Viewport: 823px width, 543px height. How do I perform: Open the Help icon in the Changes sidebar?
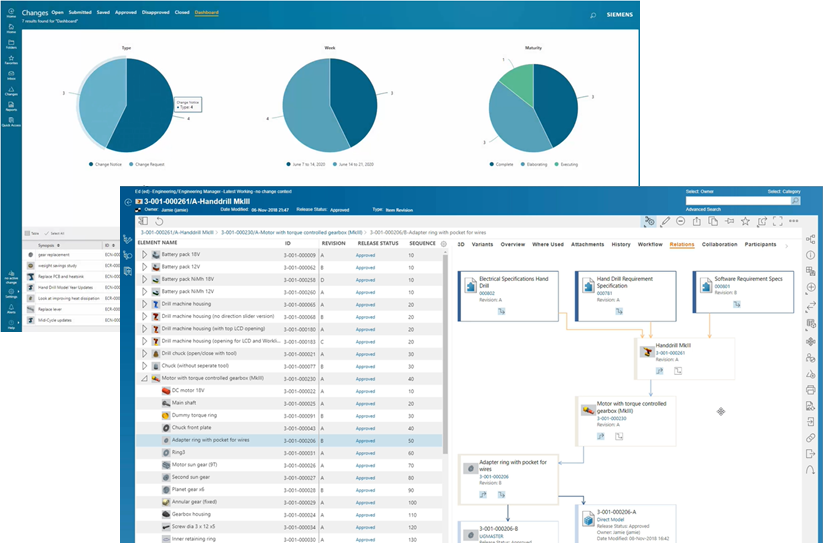11,324
